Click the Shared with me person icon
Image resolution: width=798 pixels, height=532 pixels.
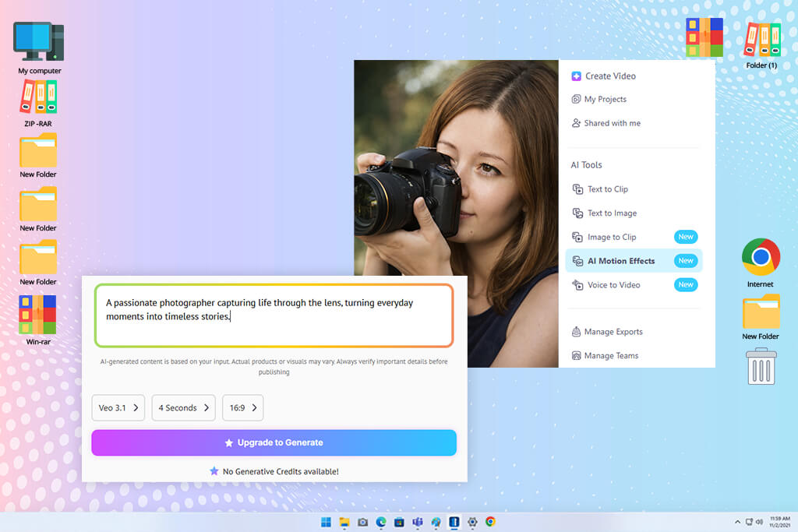pyautogui.click(x=576, y=123)
